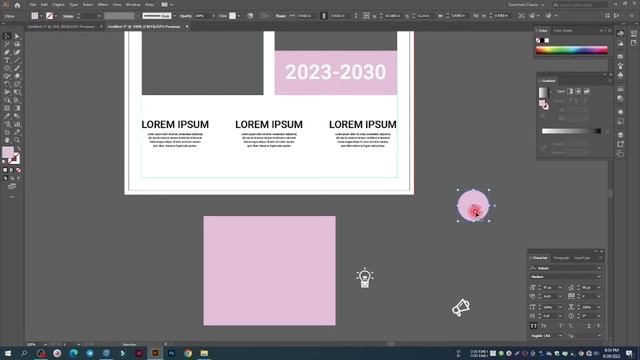Open the Effect menu
Screen dimensions: 640x360
[103, 5]
